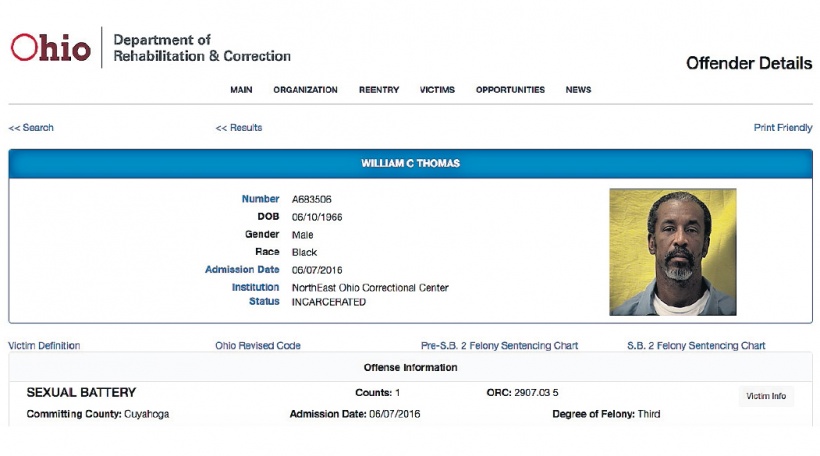Open Pre-S.B. 2 Felony Sentencing Chart

tap(499, 346)
